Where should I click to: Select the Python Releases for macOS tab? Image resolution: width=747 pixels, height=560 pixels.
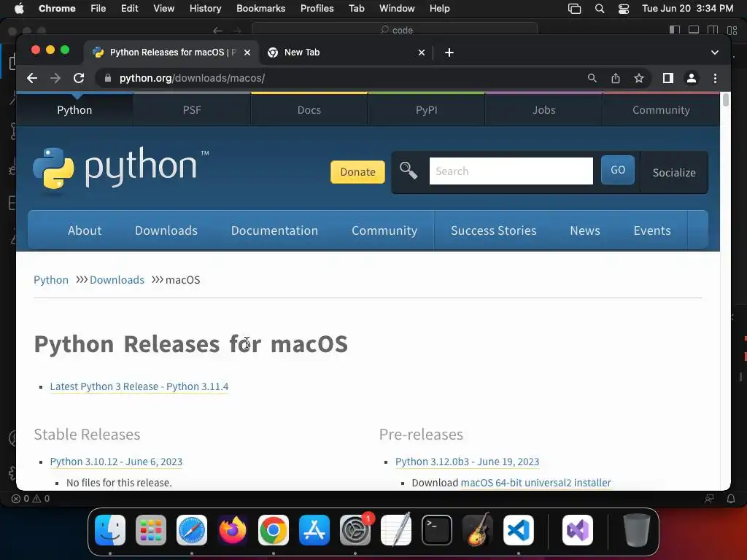pos(172,52)
